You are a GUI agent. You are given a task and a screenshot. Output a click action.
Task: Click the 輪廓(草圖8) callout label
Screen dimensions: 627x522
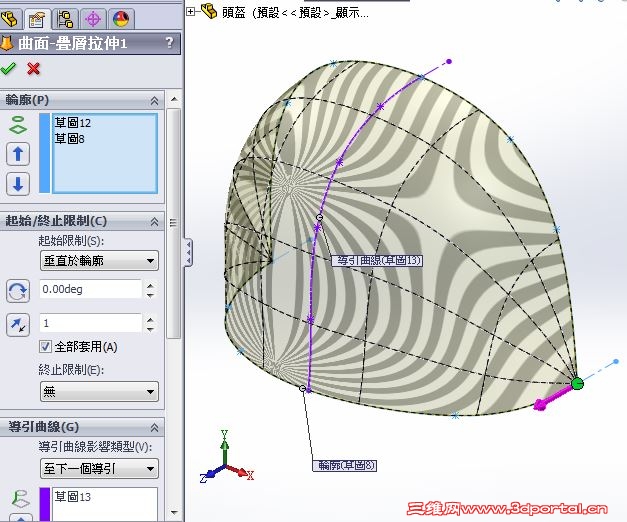344,465
